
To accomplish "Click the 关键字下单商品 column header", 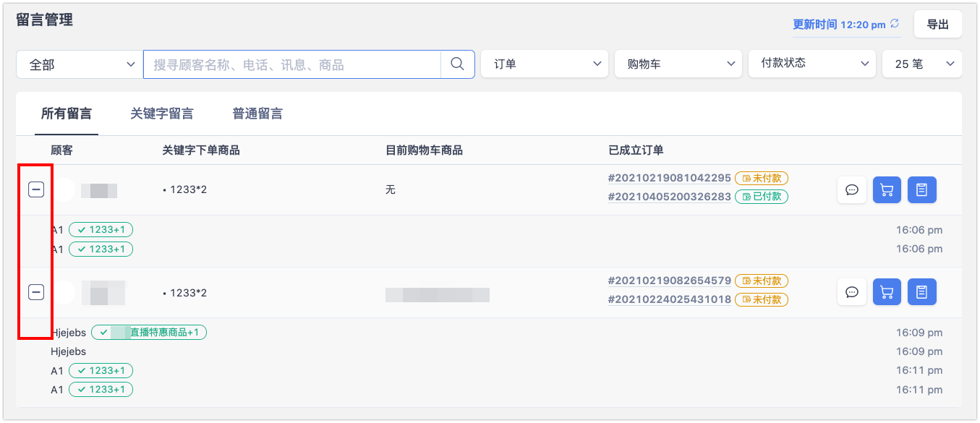I will [201, 150].
